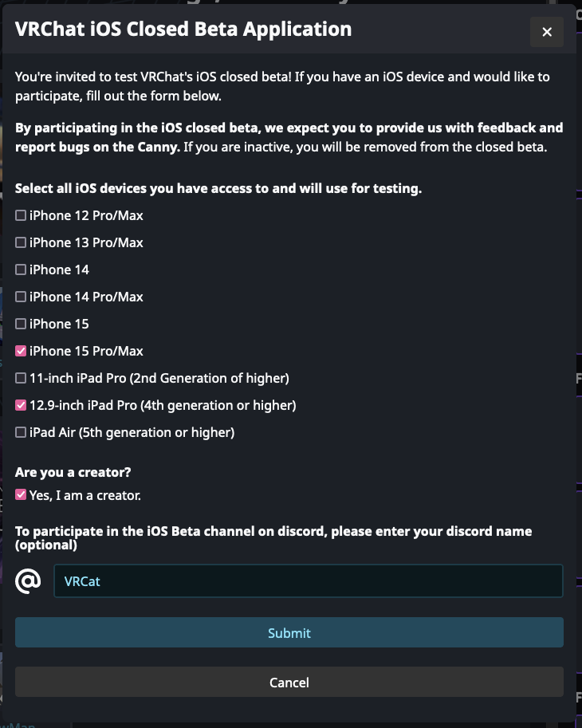
Task: Enable the iPhone 15 checkbox
Action: 21,324
